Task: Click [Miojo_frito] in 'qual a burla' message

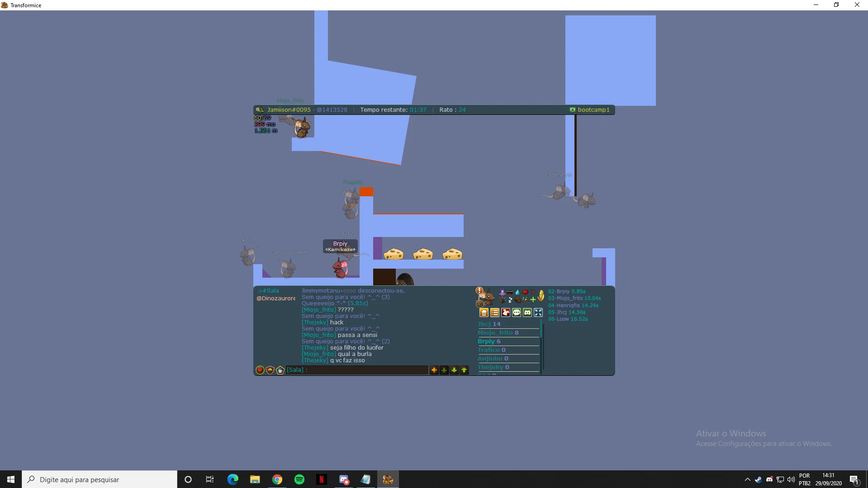Action: point(319,354)
